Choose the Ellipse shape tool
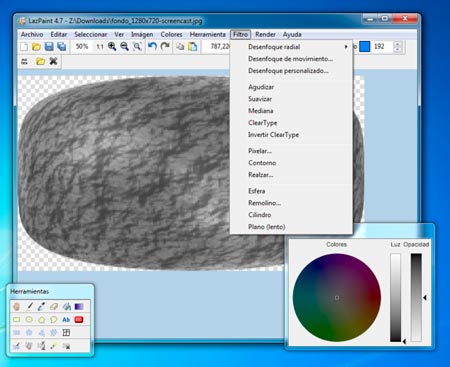The width and height of the screenshot is (450, 367). 29,320
